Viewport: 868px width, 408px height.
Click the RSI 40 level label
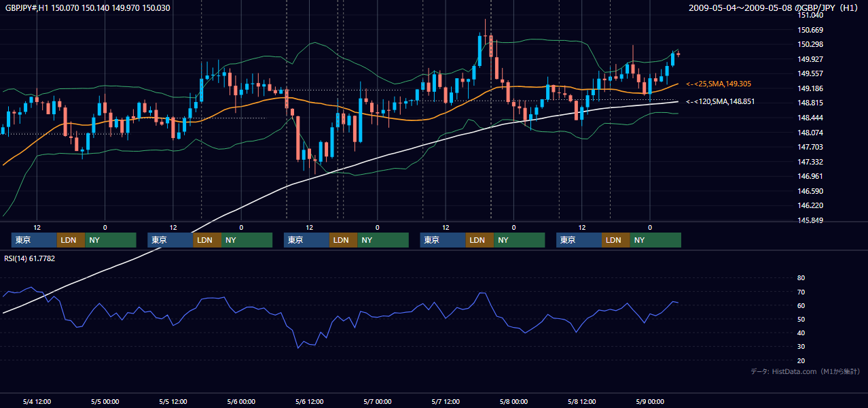801,333
